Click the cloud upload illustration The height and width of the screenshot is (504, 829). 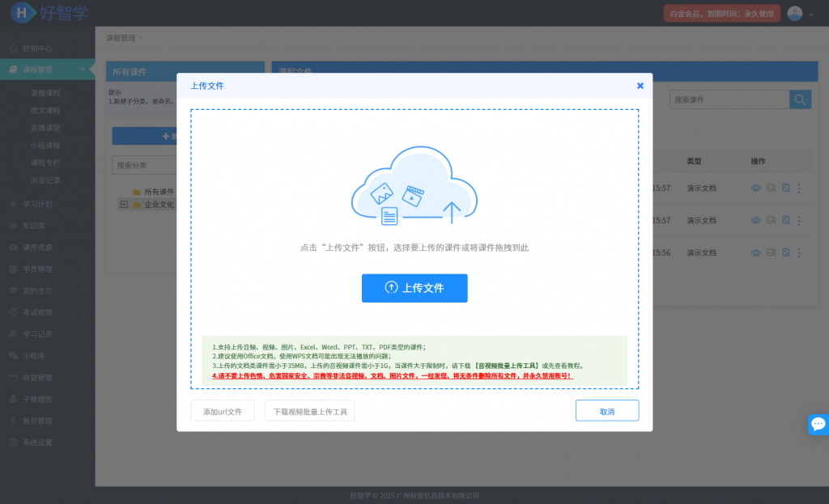(x=414, y=186)
